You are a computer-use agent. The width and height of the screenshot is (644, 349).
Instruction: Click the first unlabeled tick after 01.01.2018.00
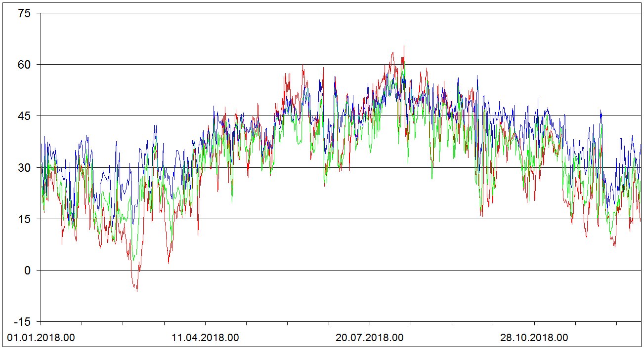[82, 324]
